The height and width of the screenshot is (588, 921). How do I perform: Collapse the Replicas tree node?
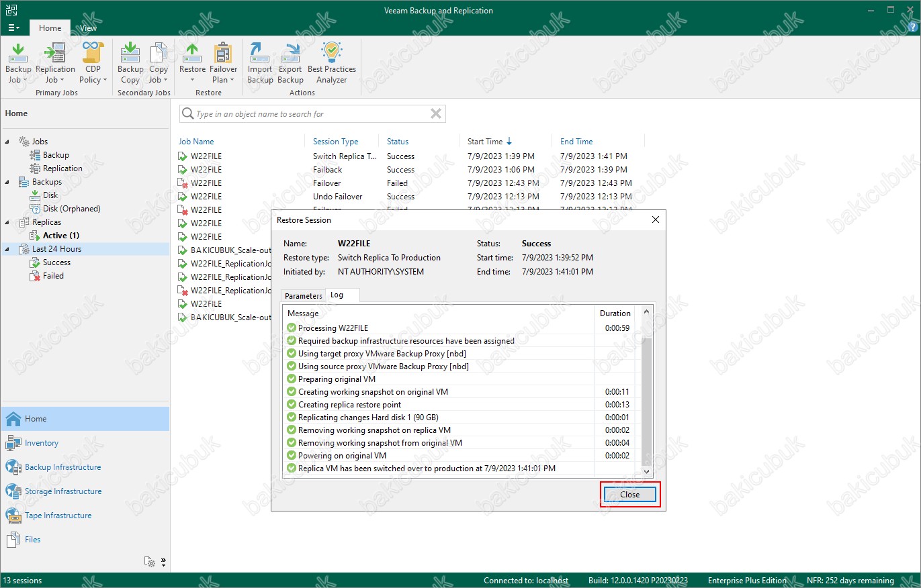(x=7, y=222)
